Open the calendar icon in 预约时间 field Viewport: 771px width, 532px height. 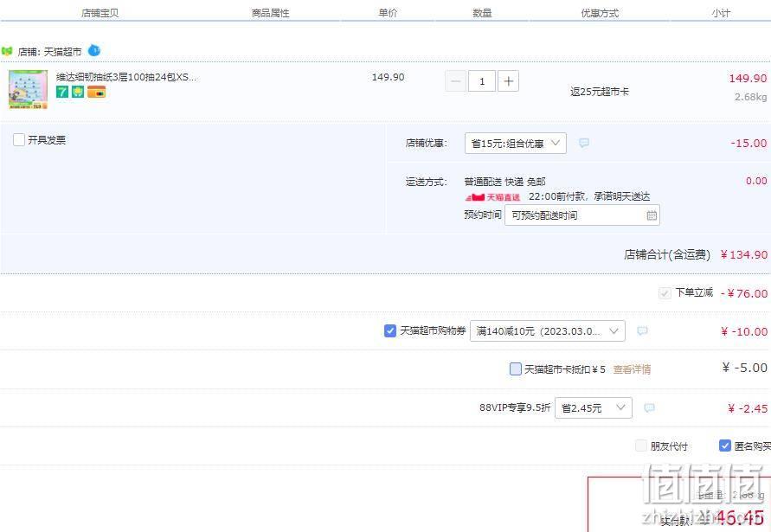pos(652,215)
